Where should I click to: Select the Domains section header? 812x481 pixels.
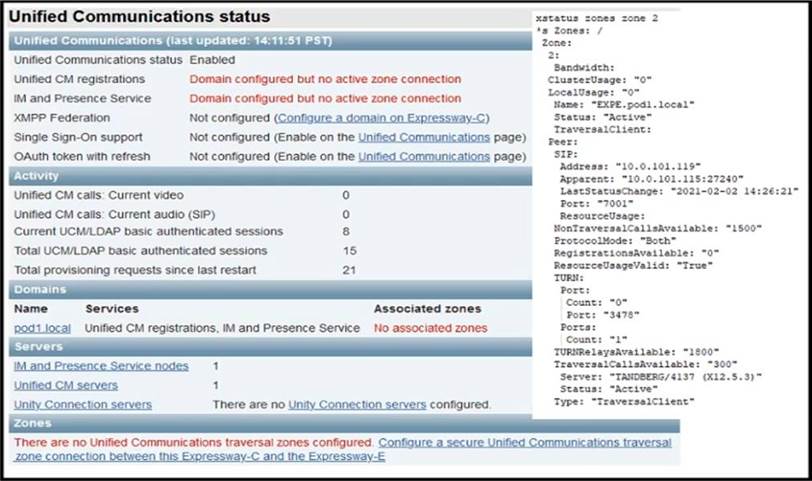39,289
